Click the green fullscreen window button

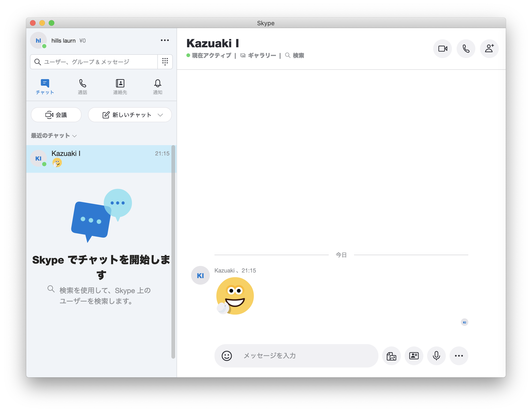point(52,23)
